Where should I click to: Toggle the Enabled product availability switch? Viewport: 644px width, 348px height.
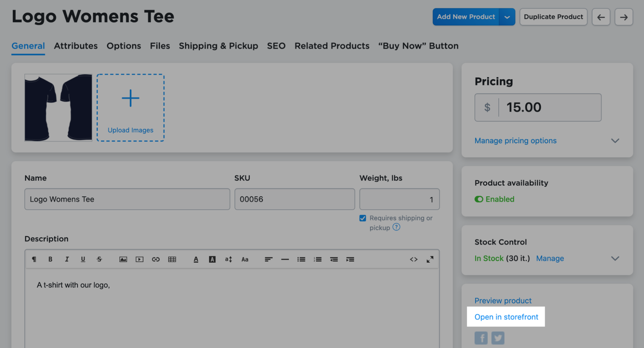479,199
